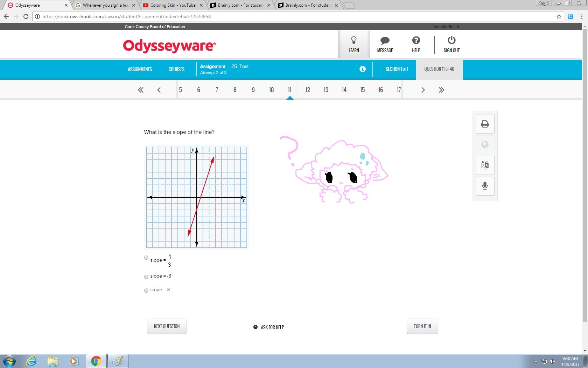Screen dimensions: 588x368
Task: Show assignment info via the info icon
Action: pyautogui.click(x=363, y=69)
